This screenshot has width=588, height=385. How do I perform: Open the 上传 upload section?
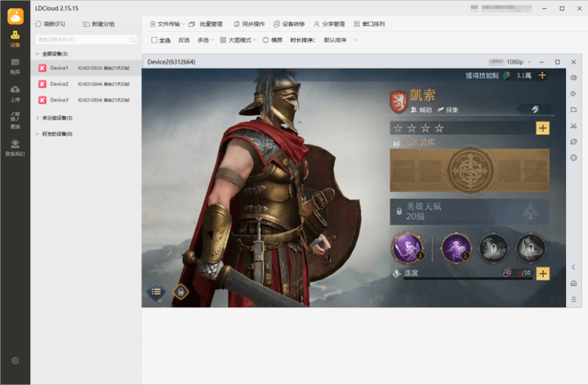click(15, 94)
